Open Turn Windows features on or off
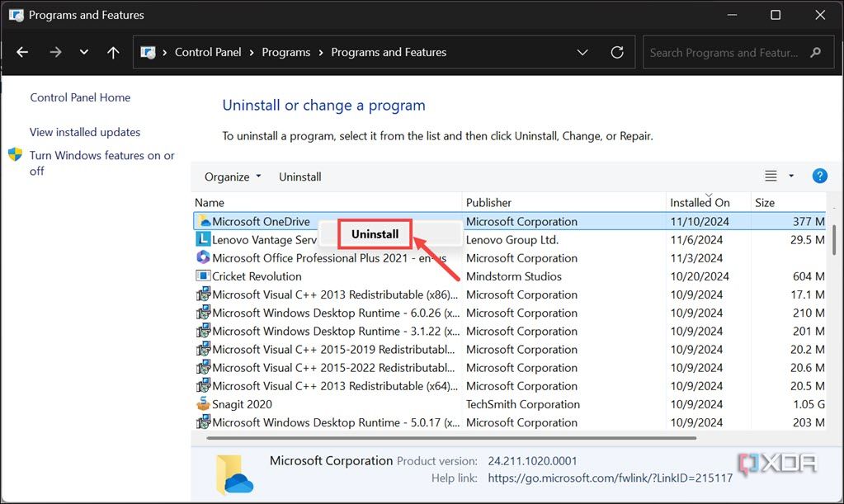Screen dimensions: 844x504 (x=101, y=163)
